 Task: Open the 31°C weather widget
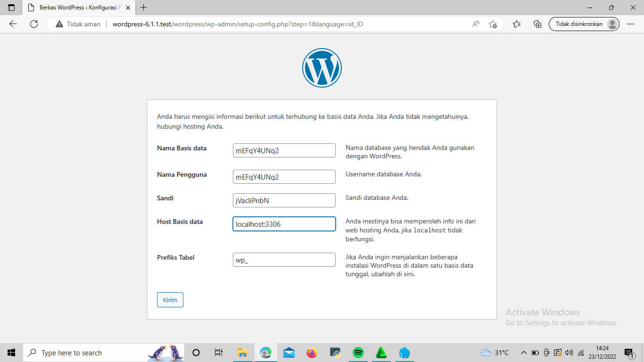coord(495,353)
